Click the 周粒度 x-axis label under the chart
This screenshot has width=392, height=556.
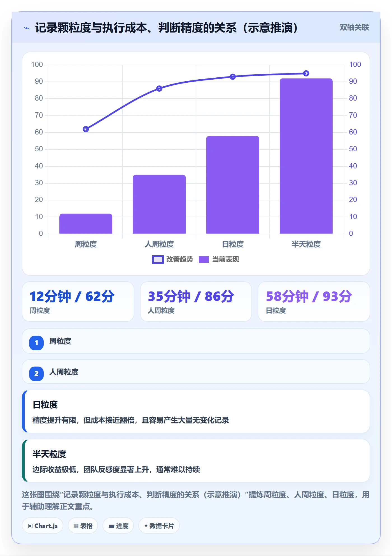86,244
